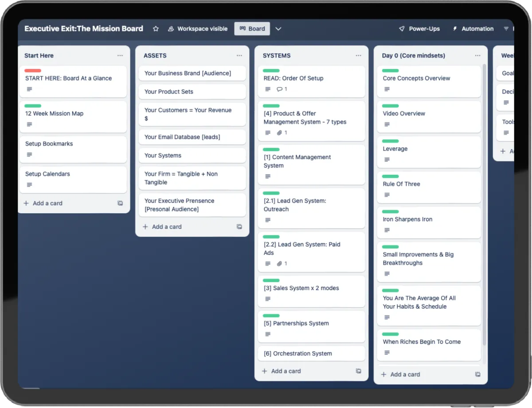This screenshot has width=532, height=408.
Task: Click description icon on Core Concepts Overview
Action: (x=387, y=89)
